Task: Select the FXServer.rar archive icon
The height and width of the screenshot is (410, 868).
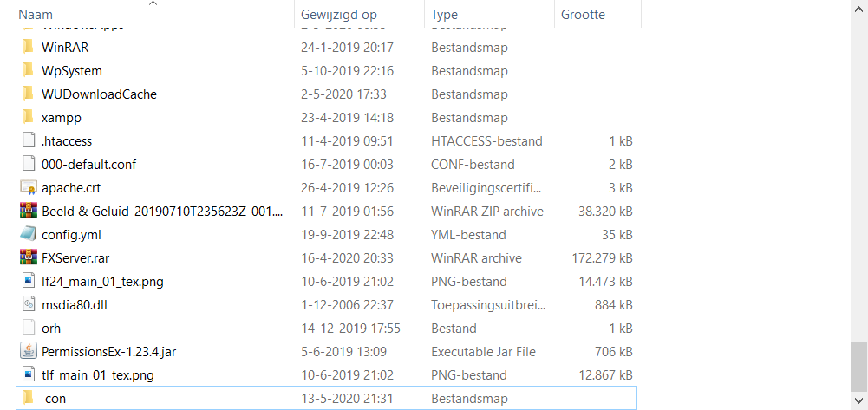Action: pyautogui.click(x=29, y=258)
